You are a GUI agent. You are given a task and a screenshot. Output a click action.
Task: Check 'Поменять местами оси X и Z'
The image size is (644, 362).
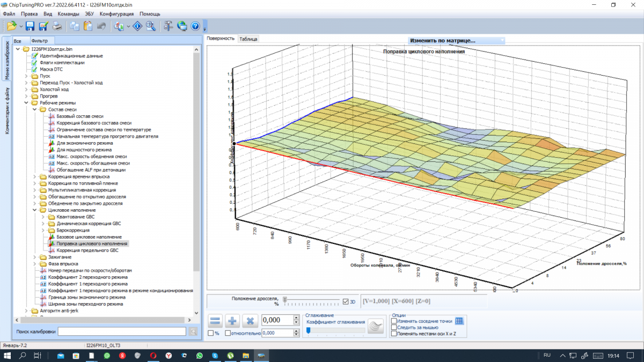(x=394, y=334)
